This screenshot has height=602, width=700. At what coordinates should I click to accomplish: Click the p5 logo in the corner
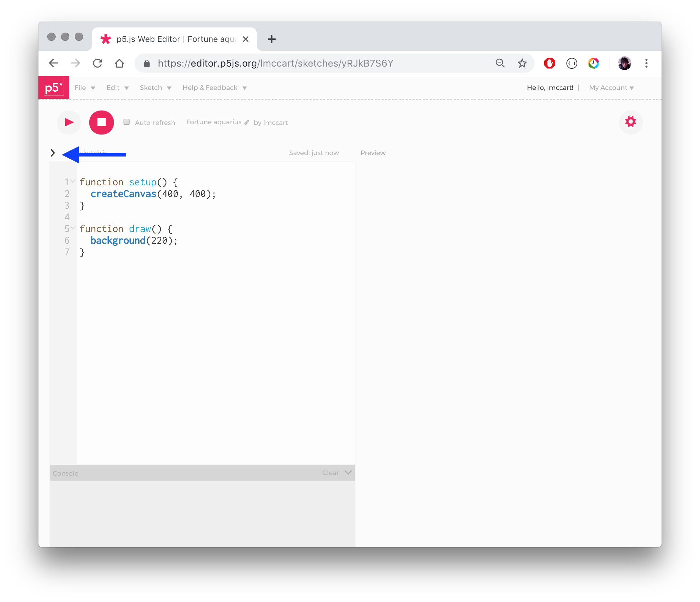[54, 88]
